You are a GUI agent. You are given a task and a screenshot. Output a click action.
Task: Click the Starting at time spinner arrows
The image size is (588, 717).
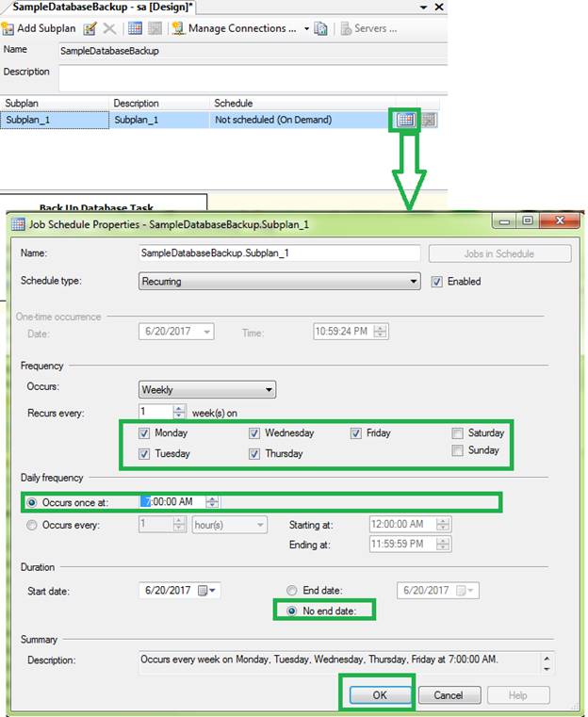[x=443, y=524]
